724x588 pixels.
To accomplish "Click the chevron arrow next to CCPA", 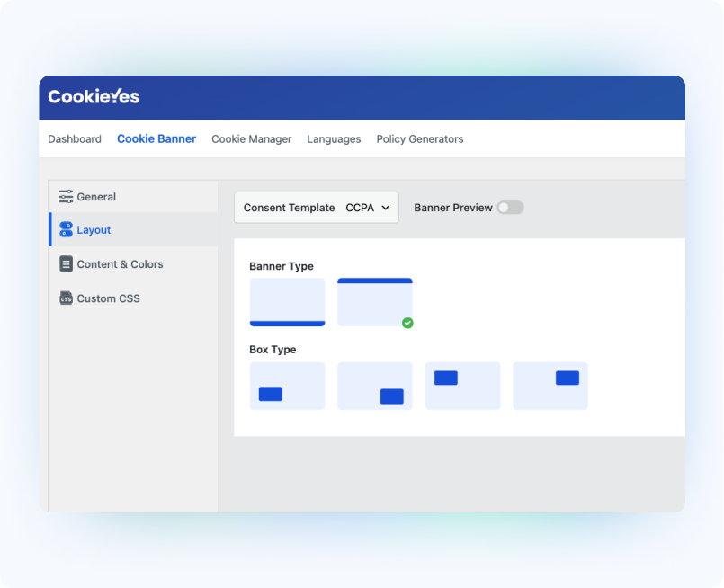I will click(x=386, y=208).
